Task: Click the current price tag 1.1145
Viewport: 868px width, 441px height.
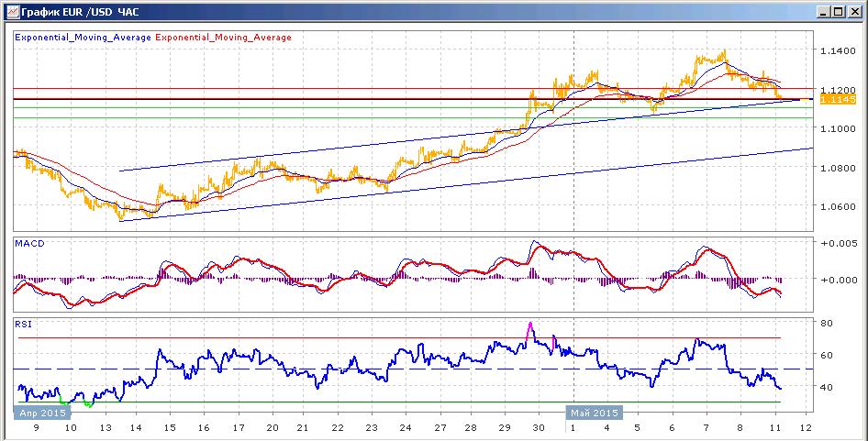Action: 838,100
